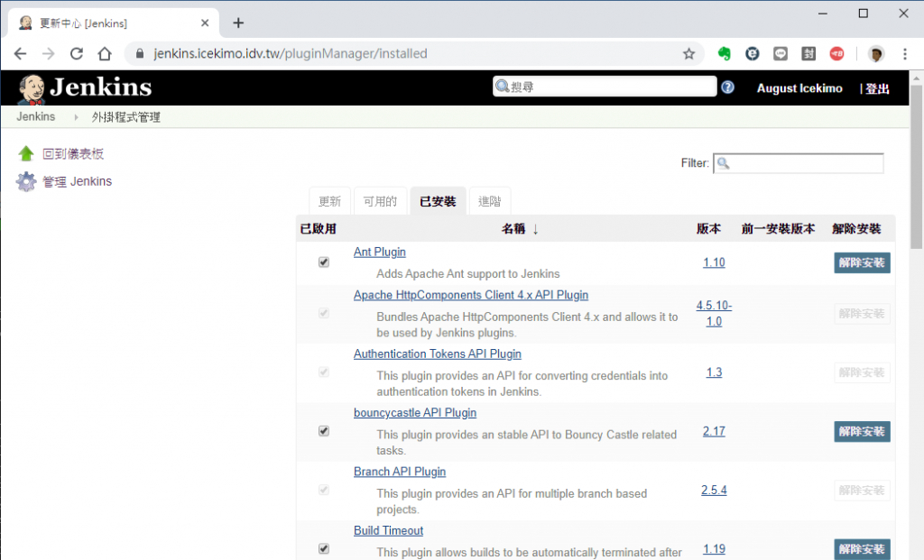Focus the plugin Filter field
This screenshot has width=924, height=560.
coord(799,163)
